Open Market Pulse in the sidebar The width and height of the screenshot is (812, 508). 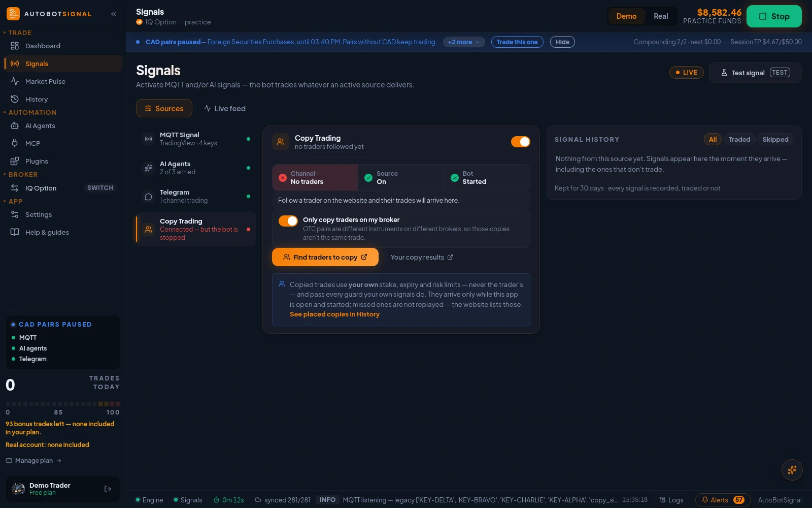tap(63, 81)
